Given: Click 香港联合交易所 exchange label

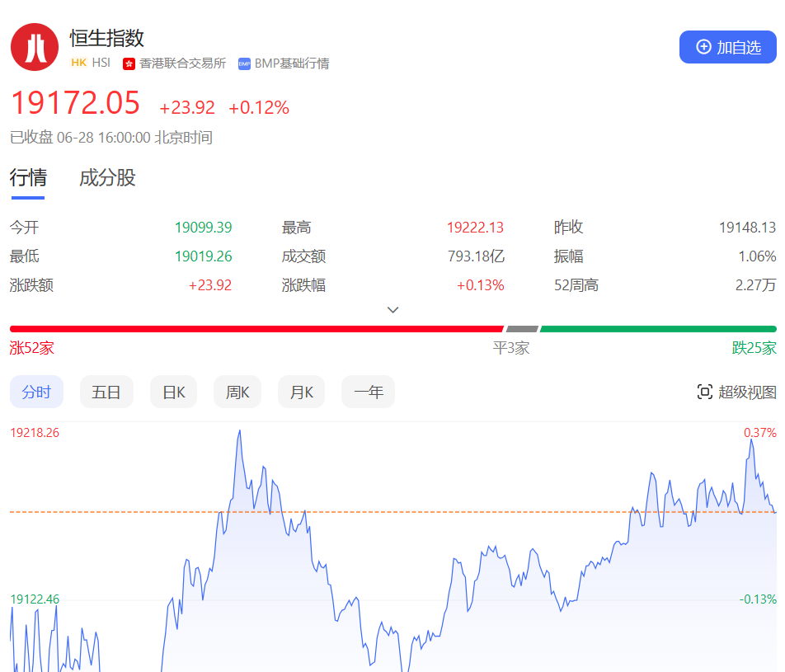Looking at the screenshot, I should coord(182,63).
